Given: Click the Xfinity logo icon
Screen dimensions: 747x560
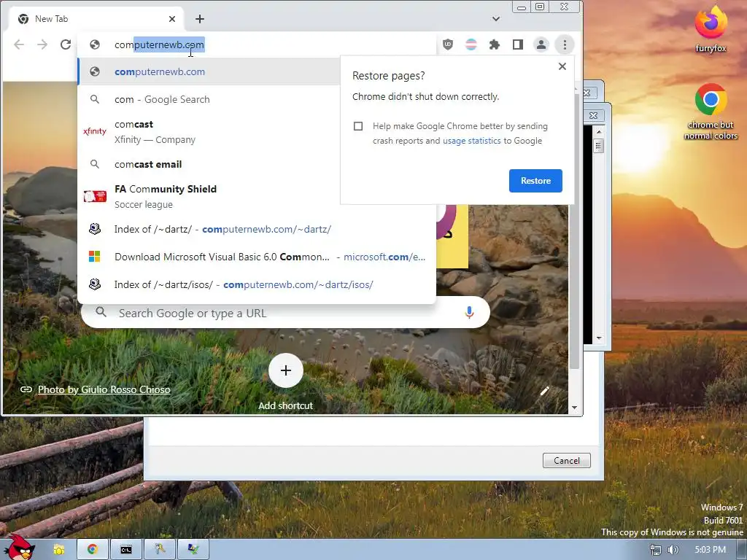Looking at the screenshot, I should coord(95,131).
